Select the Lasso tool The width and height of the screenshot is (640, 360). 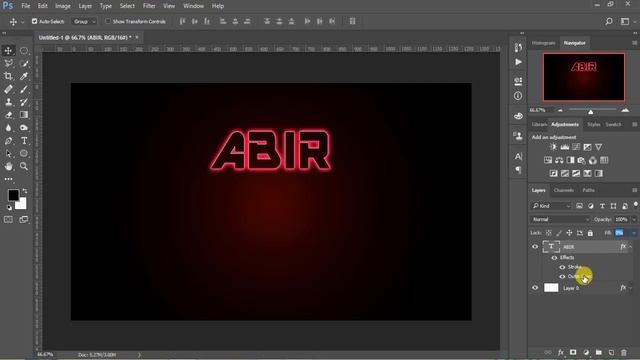(x=8, y=63)
